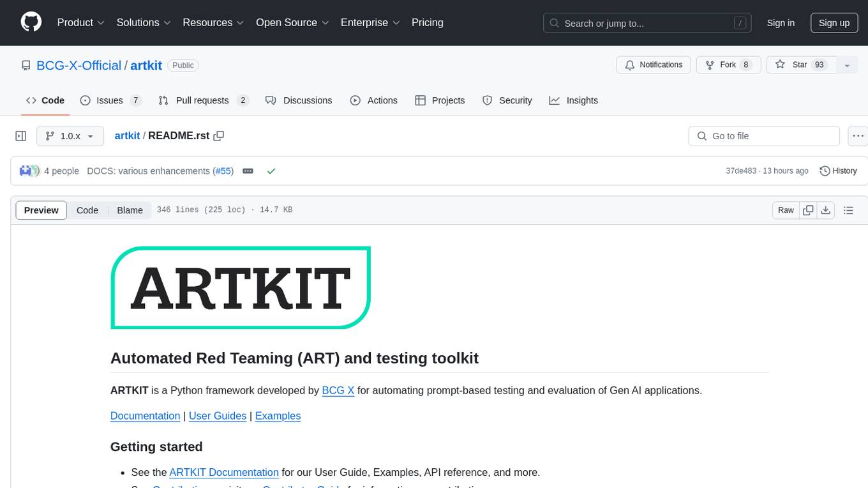The height and width of the screenshot is (488, 868).
Task: Open the 1.0.x branch selector
Action: click(70, 136)
